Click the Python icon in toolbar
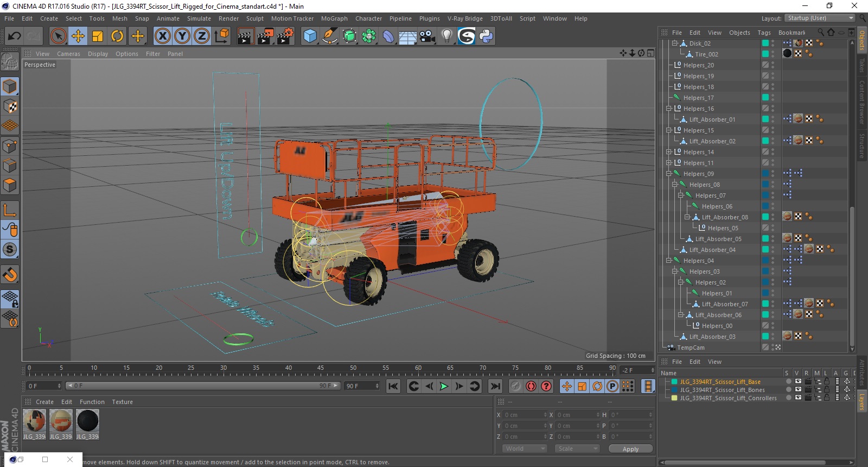 pos(486,36)
